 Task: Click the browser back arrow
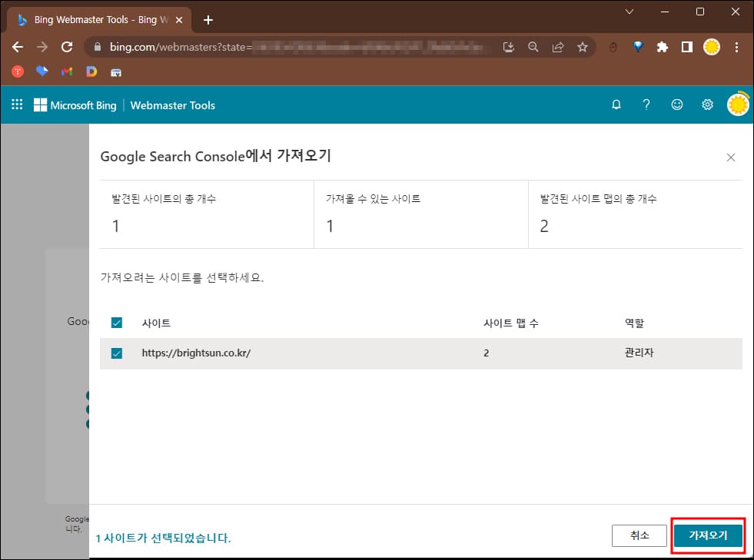click(18, 47)
